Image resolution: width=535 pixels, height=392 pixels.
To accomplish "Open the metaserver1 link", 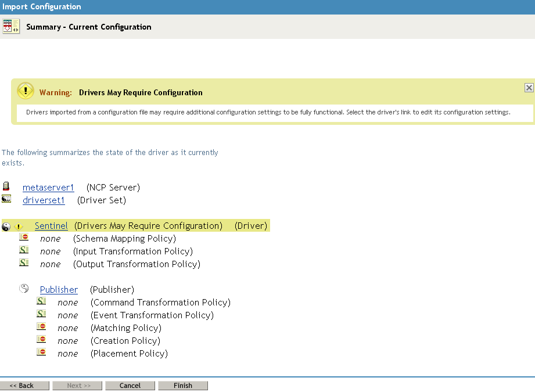I will [x=48, y=188].
